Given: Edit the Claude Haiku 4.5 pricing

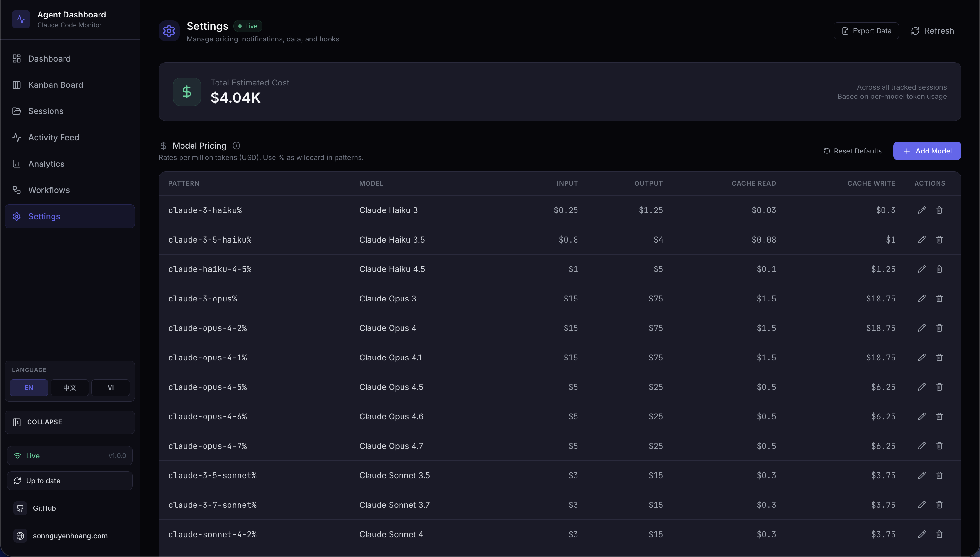Looking at the screenshot, I should (x=922, y=269).
